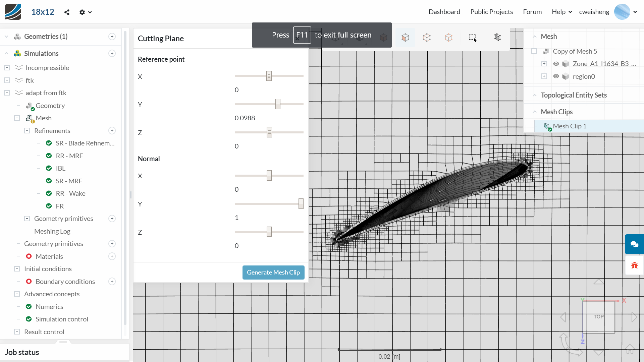Open the Meshing Log entry
The image size is (644, 362).
[x=52, y=231]
